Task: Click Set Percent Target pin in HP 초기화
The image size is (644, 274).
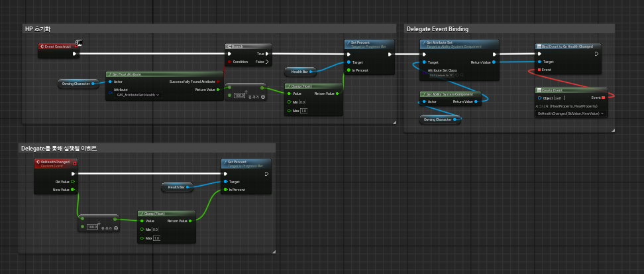Action: (x=349, y=62)
